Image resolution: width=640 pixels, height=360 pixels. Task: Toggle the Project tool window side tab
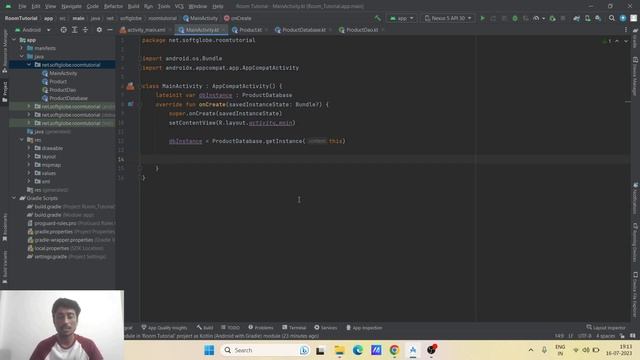pyautogui.click(x=4, y=92)
